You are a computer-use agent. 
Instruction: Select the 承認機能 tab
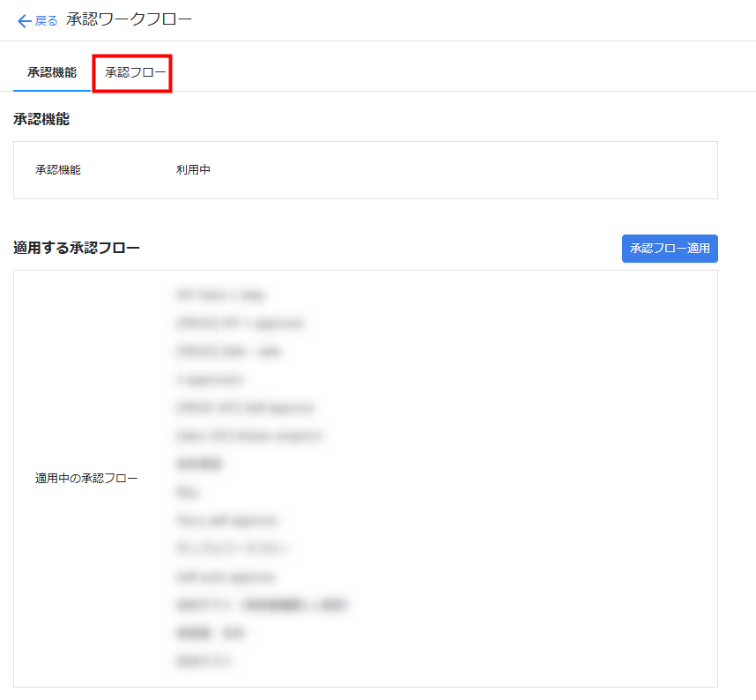pos(51,72)
